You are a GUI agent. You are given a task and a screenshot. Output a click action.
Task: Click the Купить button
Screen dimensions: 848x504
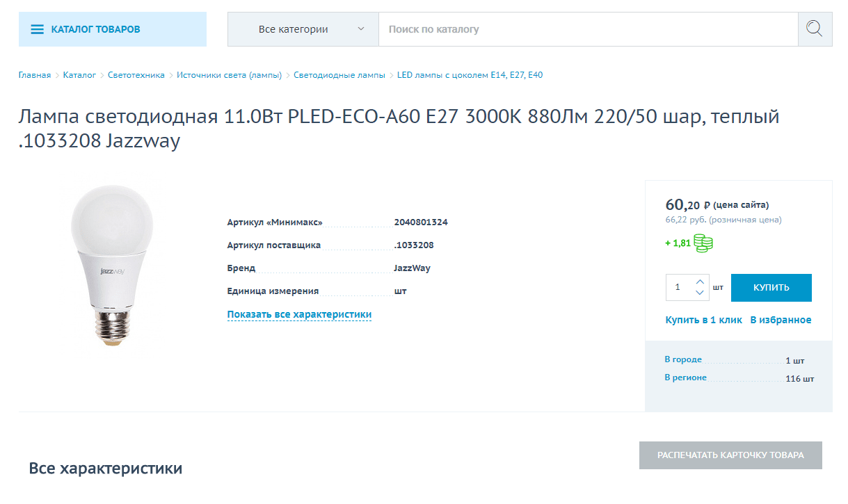[x=771, y=288]
